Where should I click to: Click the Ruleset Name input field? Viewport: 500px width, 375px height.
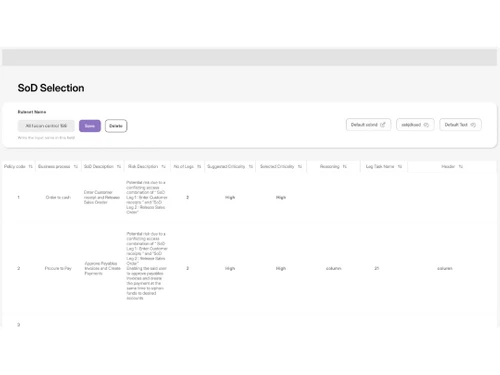tap(46, 126)
